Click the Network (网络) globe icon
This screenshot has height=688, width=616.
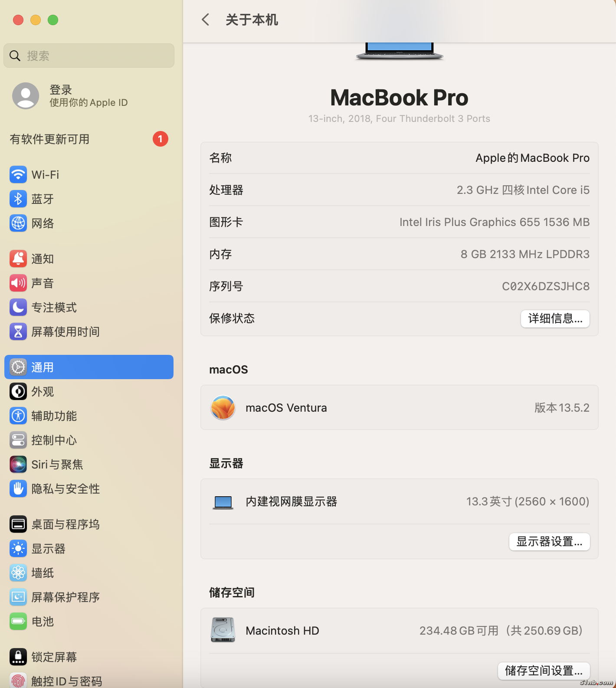pyautogui.click(x=18, y=223)
